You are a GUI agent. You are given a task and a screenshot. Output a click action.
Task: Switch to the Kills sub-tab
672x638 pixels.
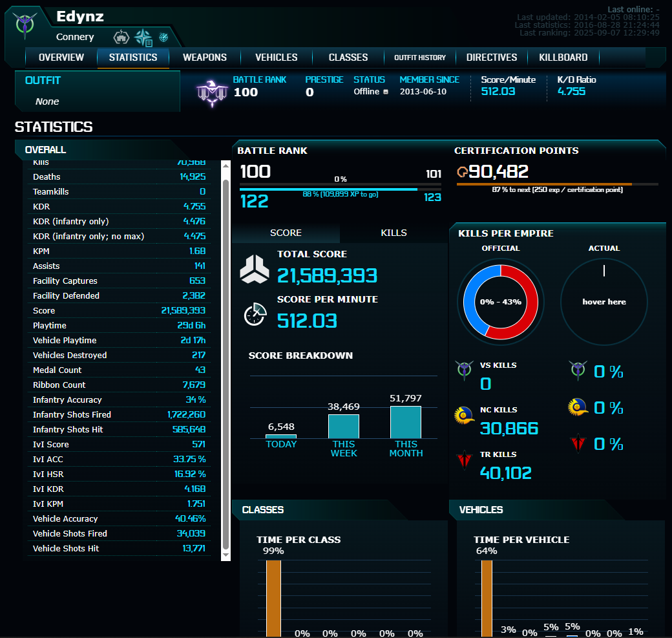pyautogui.click(x=394, y=233)
